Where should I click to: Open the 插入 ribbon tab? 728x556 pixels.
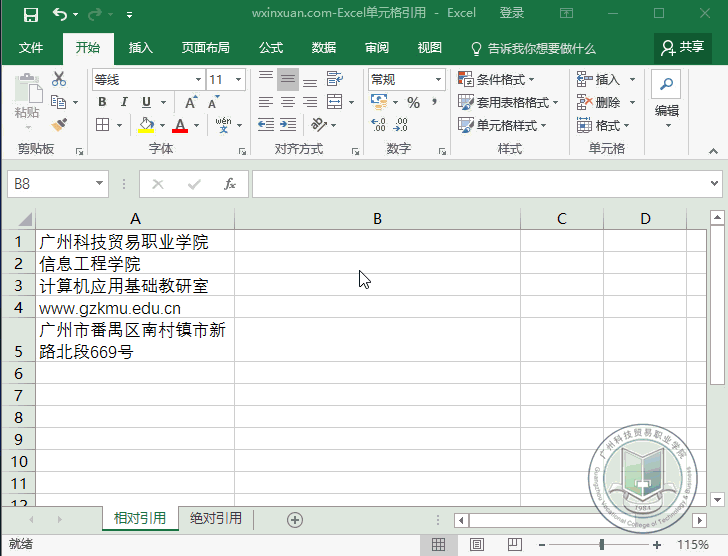tap(141, 48)
